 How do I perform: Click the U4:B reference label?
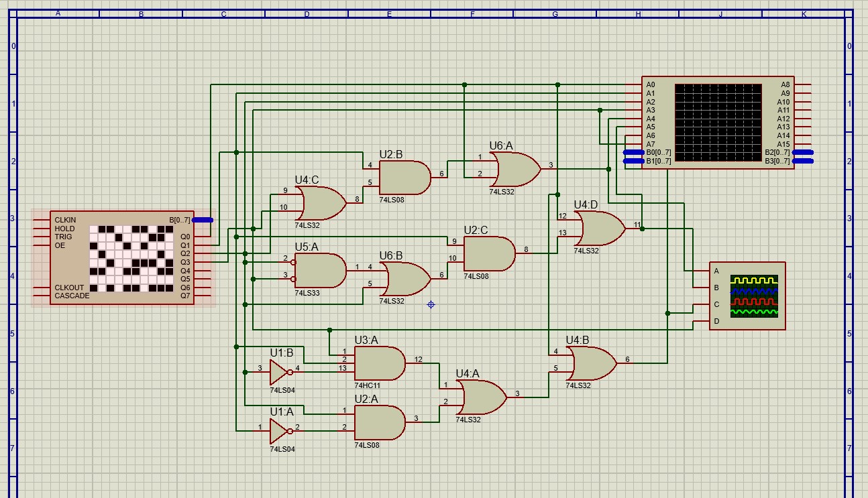point(578,340)
